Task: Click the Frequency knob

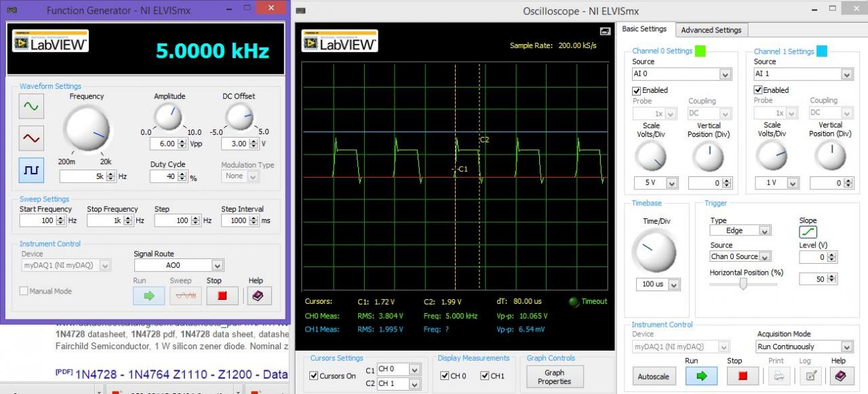Action: pos(86,130)
